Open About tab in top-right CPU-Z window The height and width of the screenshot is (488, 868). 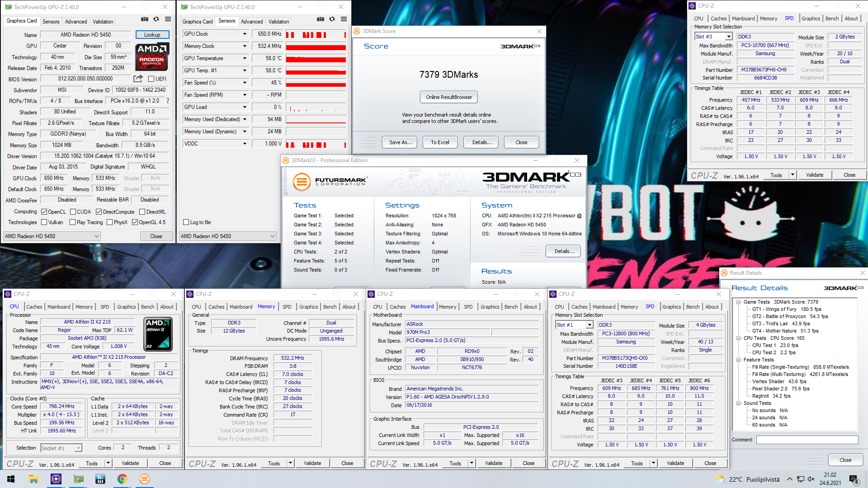pos(851,19)
